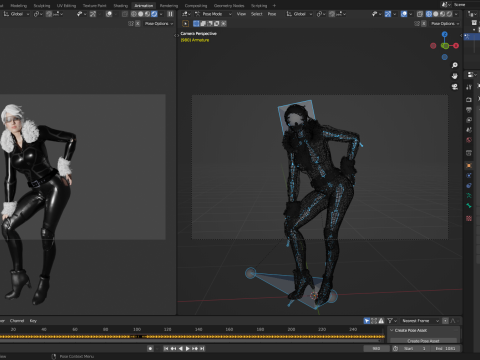Open the Nearest Frame snapping dropdown

point(420,321)
